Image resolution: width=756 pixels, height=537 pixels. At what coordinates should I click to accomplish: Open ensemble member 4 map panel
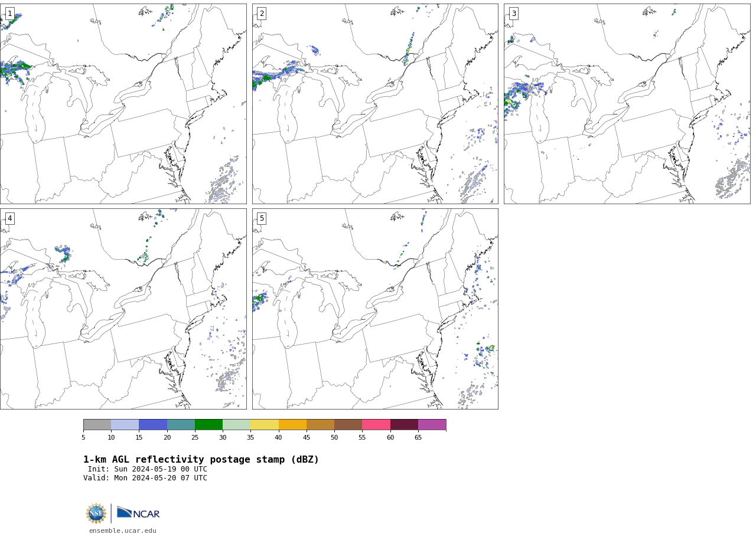(123, 309)
